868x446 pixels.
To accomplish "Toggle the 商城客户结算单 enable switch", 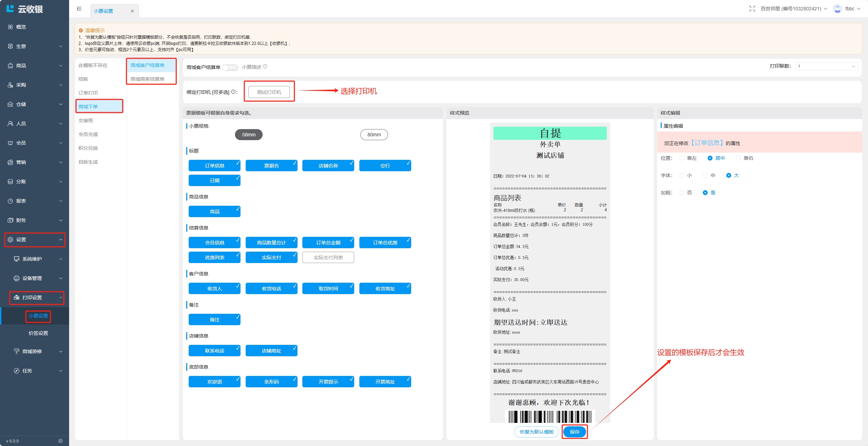I will point(230,67).
